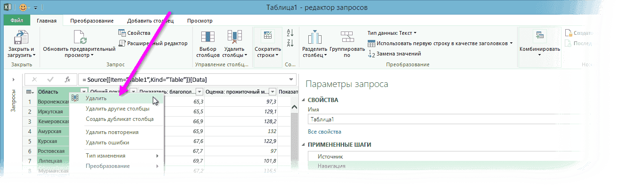Switch to the Преобразование ribbon tab
Viewport: 644px width, 190px height.
click(92, 21)
